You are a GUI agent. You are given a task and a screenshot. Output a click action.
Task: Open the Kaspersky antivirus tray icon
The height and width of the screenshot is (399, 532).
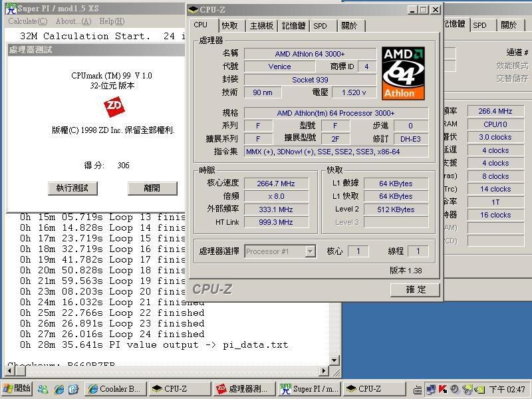[x=443, y=389]
